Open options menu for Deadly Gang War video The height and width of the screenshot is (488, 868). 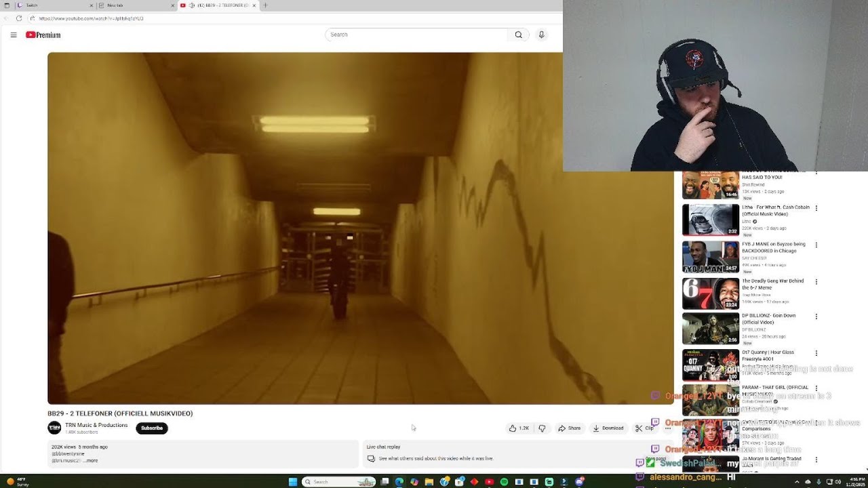tap(816, 281)
